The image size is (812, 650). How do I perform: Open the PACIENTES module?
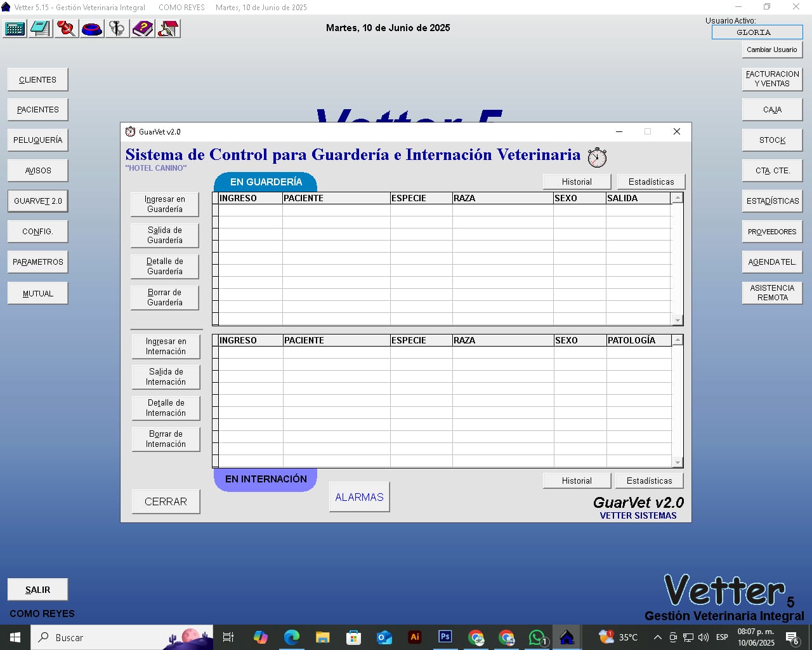pyautogui.click(x=38, y=110)
